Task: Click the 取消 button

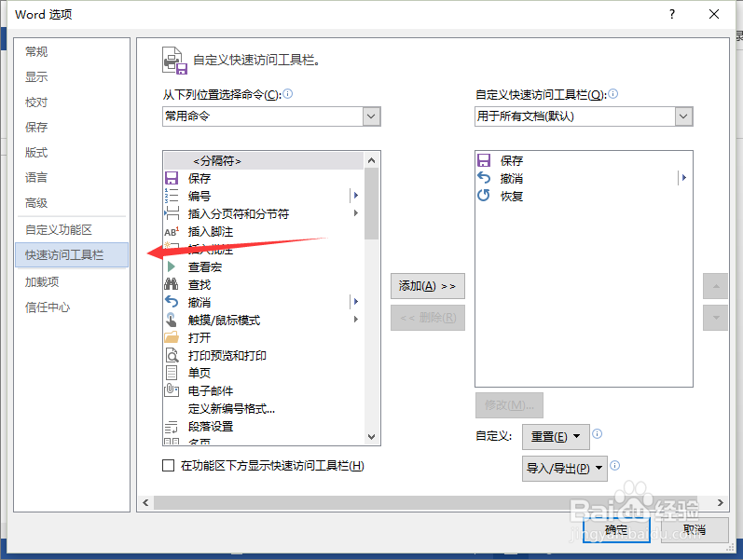Action: [695, 529]
